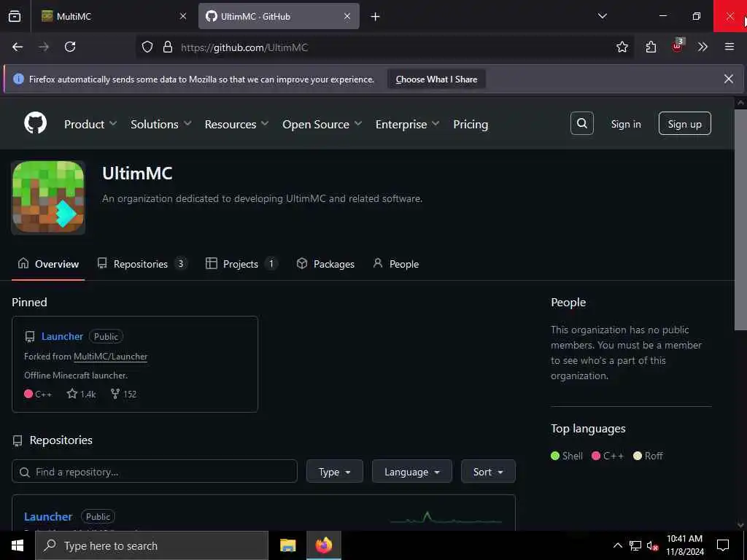Expand the list all tabs chevron
Screen dimensions: 747x560
(602, 16)
